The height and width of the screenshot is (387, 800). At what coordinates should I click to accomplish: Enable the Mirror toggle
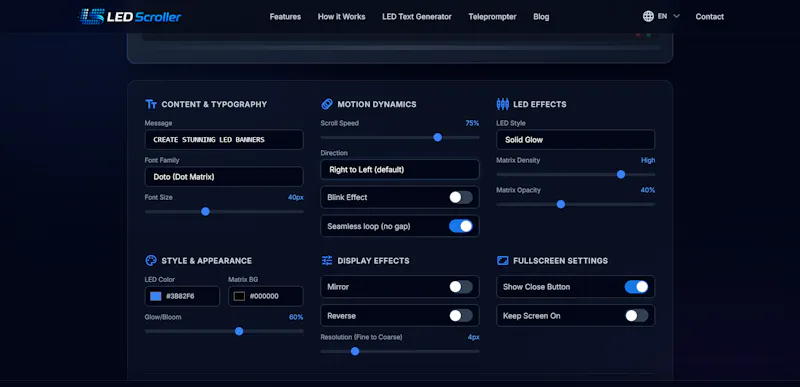point(461,287)
